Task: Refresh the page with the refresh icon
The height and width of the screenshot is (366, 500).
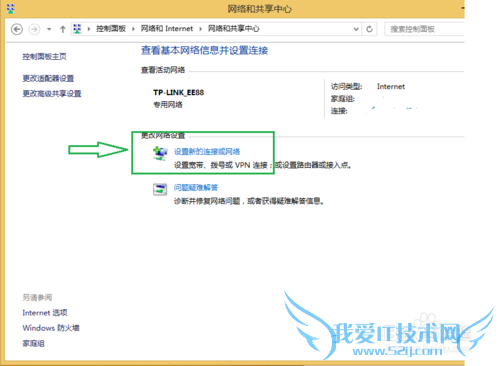Action: [369, 29]
